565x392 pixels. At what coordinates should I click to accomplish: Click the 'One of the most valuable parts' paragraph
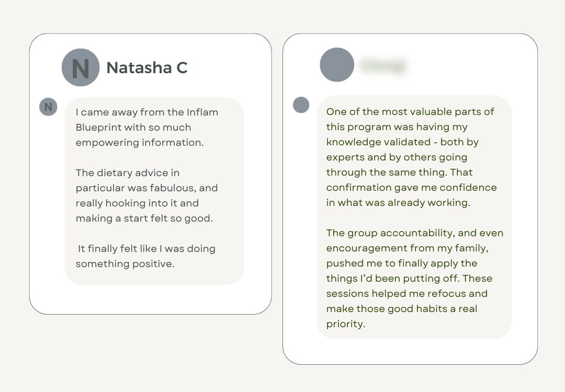pyautogui.click(x=411, y=157)
